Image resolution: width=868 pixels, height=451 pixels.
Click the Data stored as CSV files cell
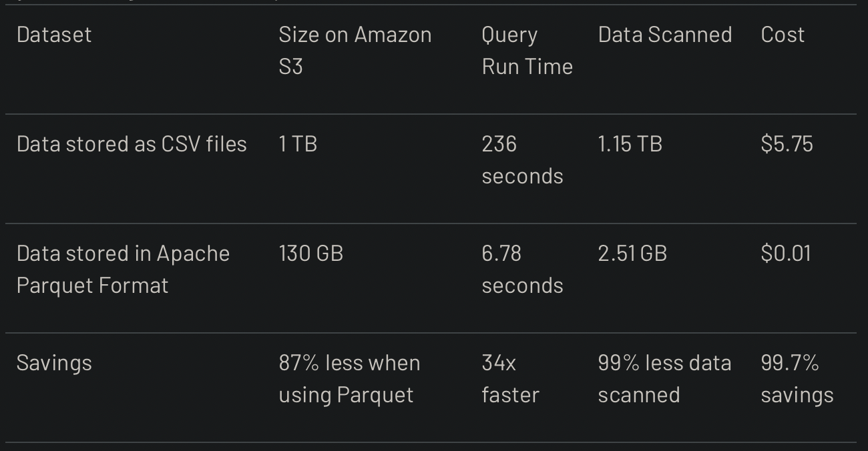coord(132,144)
